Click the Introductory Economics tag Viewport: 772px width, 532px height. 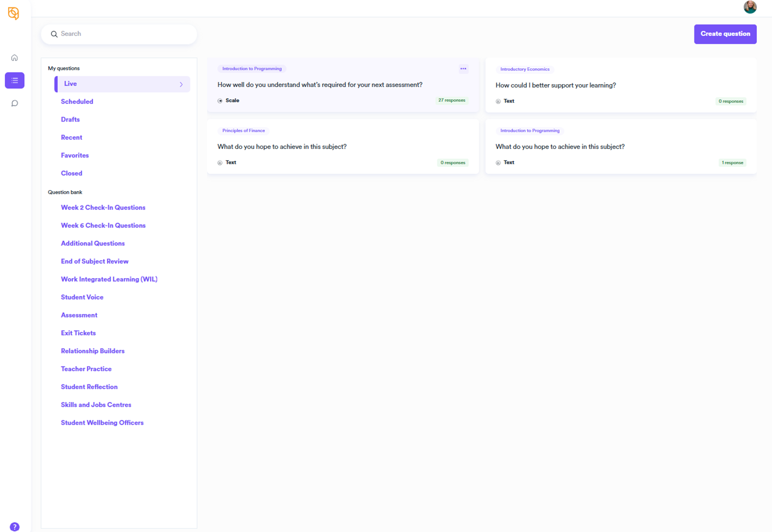coord(525,69)
